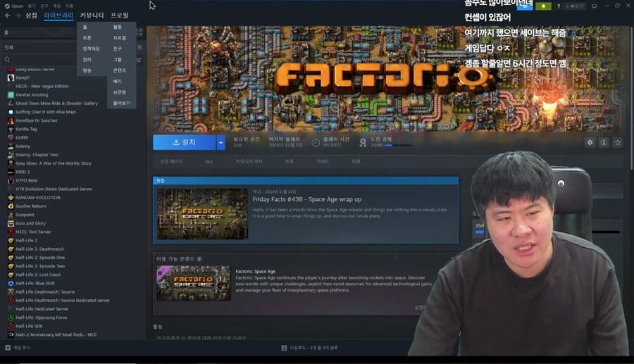Image resolution: width=634 pixels, height=364 pixels.
Task: Select Gunfire Reborn in the game list
Action: point(31,206)
